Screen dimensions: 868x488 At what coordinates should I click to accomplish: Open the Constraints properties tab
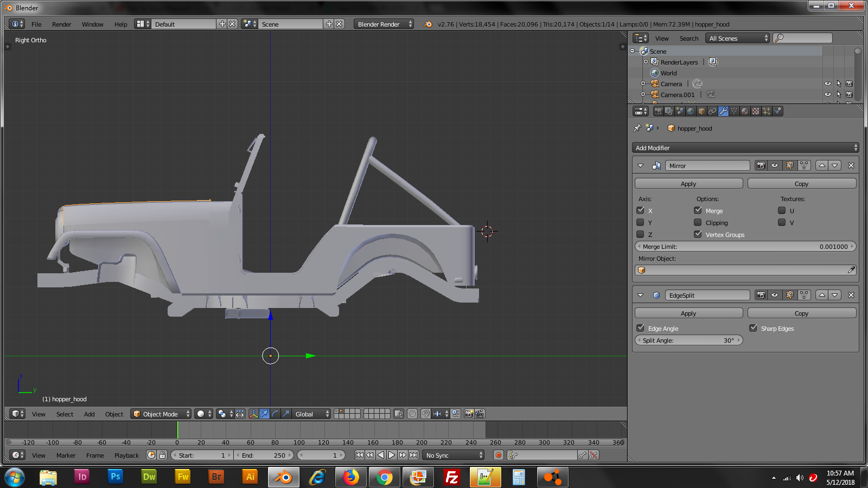click(x=712, y=111)
